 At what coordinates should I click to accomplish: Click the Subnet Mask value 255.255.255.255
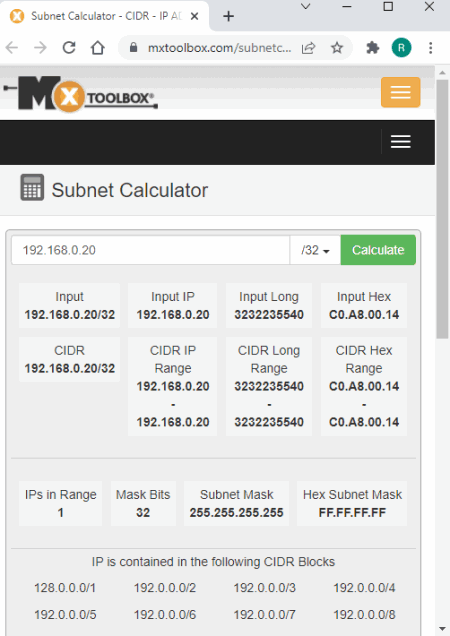(x=237, y=512)
